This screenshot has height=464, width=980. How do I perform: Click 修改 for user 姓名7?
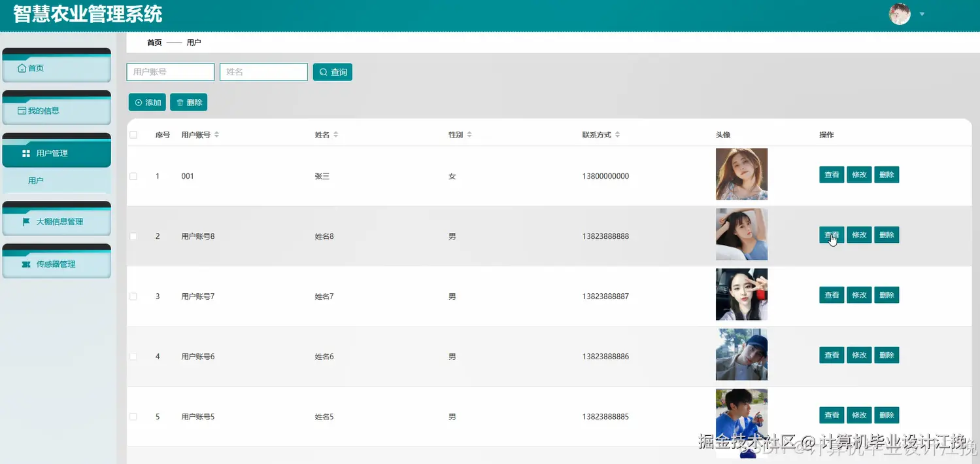point(859,295)
